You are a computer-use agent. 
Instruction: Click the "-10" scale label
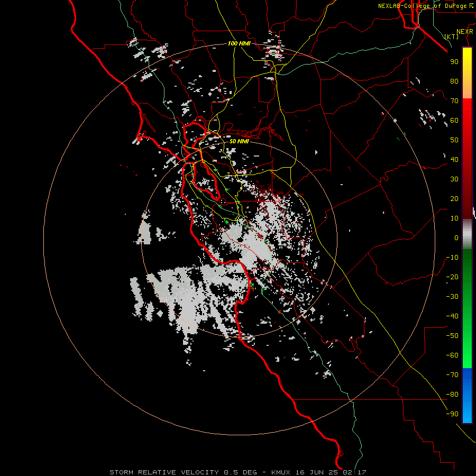[x=452, y=258]
